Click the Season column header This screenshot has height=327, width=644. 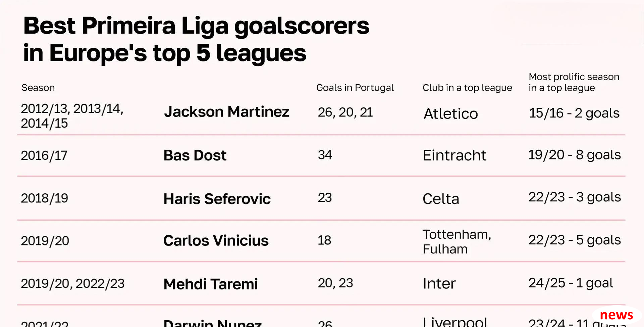38,88
